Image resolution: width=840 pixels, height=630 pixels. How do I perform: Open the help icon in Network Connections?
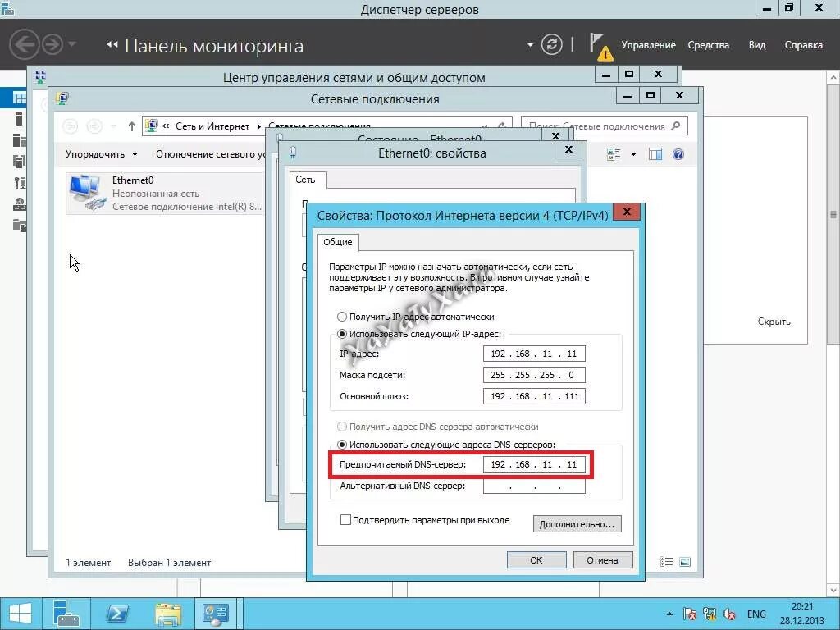[x=678, y=154]
